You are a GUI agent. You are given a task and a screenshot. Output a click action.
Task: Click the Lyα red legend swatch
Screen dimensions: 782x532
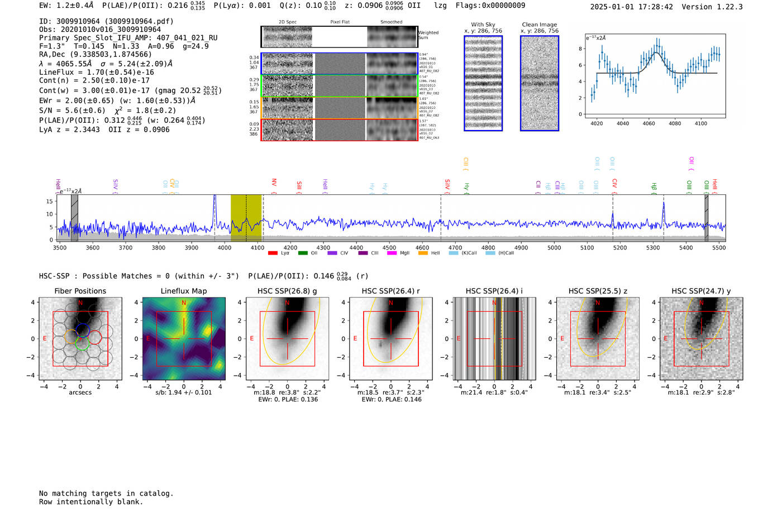tap(273, 253)
